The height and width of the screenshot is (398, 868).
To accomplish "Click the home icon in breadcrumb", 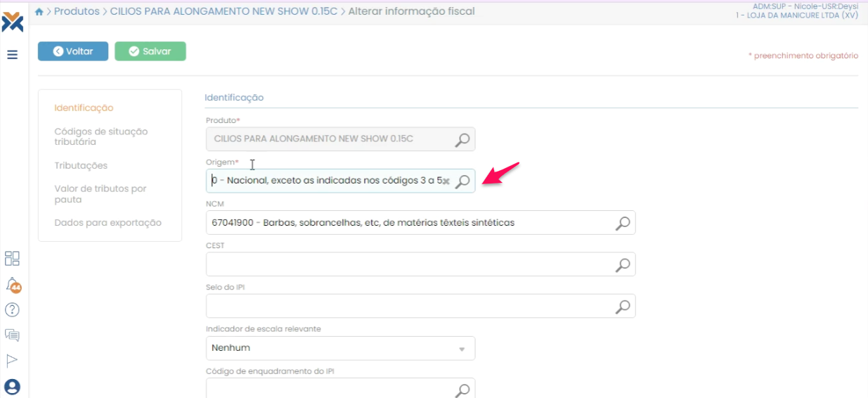I will [39, 12].
